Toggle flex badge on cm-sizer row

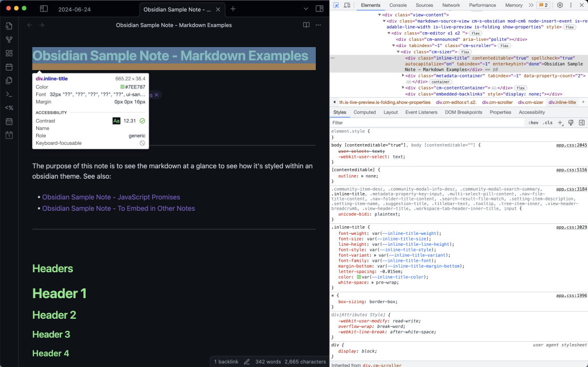coord(465,52)
